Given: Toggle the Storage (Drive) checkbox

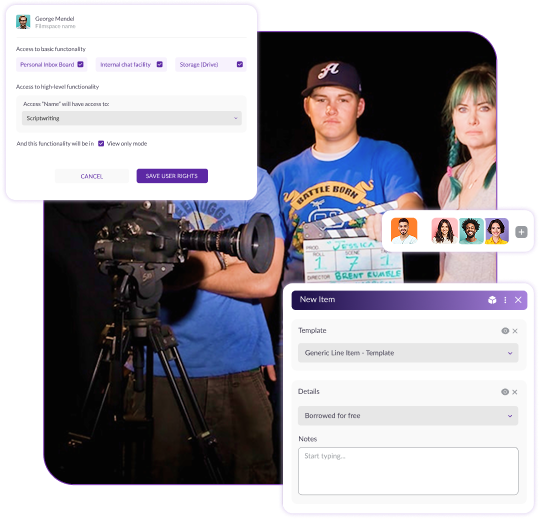Looking at the screenshot, I should [240, 64].
